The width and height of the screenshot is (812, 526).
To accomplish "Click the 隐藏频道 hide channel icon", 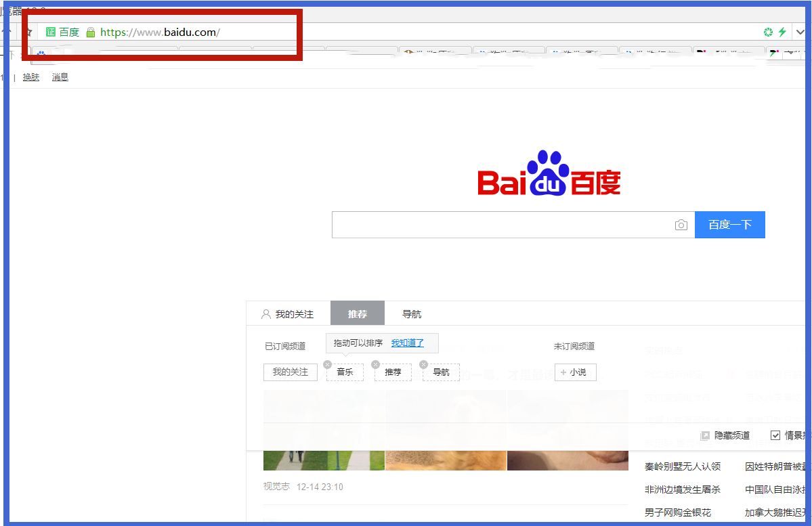I will [x=705, y=435].
